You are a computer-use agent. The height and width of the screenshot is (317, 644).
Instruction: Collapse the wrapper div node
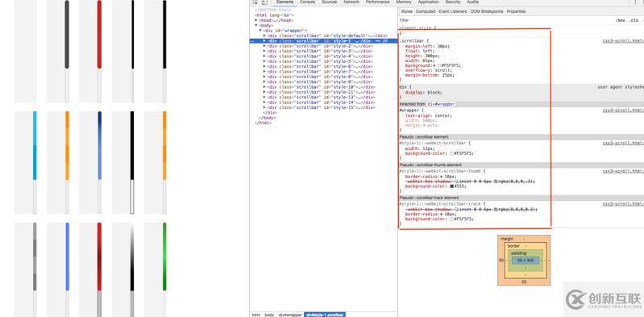(260, 31)
